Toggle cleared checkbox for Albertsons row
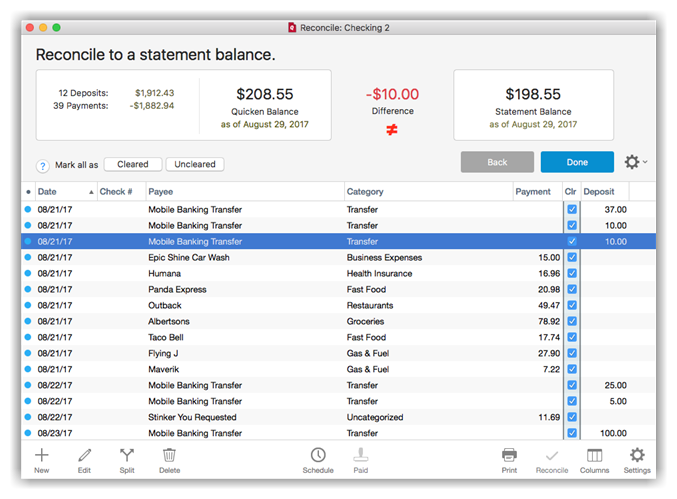Viewport: 677px width, 499px height. pos(572,322)
